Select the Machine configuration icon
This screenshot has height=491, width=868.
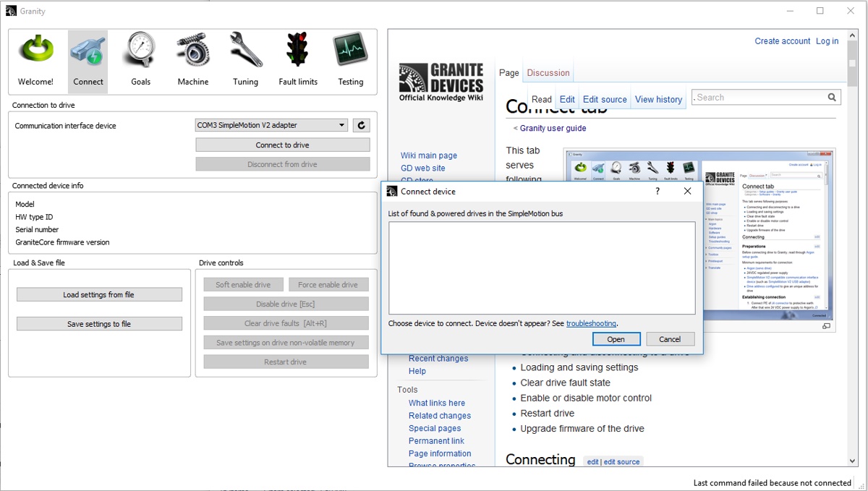(x=192, y=52)
